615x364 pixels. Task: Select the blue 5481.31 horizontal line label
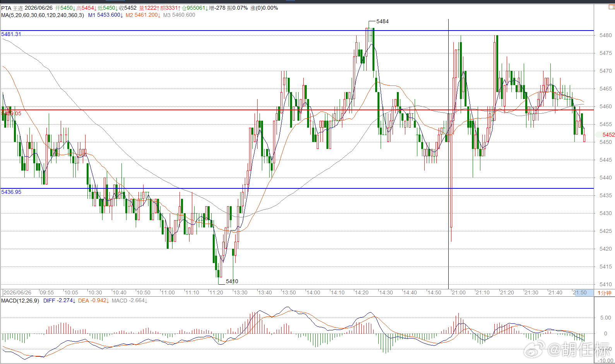(11, 34)
